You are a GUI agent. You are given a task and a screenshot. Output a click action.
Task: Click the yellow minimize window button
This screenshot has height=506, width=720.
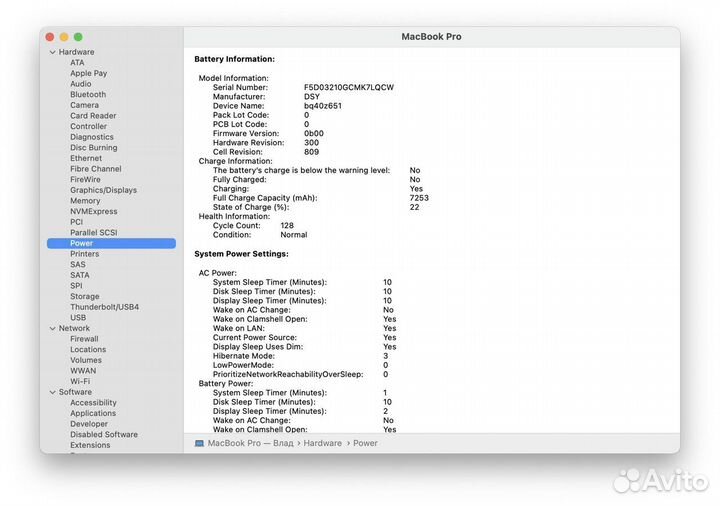pyautogui.click(x=64, y=37)
